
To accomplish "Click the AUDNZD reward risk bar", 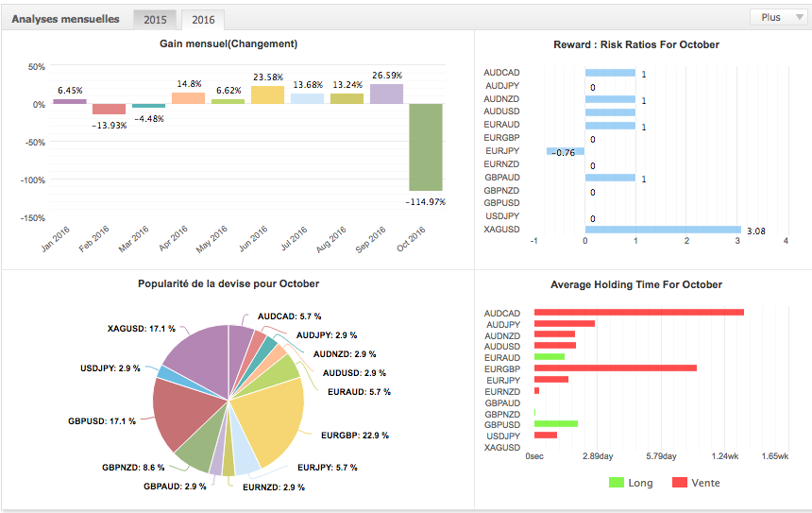I will 610,99.
